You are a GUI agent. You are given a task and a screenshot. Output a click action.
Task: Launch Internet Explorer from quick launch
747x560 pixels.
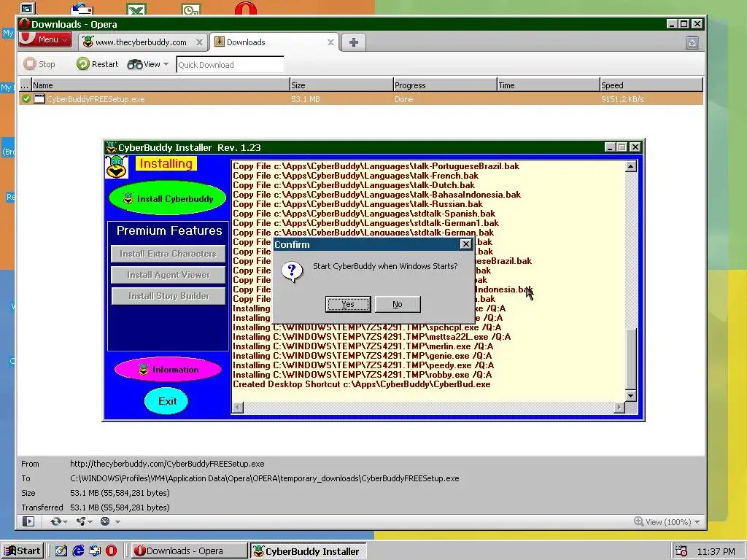tap(78, 551)
